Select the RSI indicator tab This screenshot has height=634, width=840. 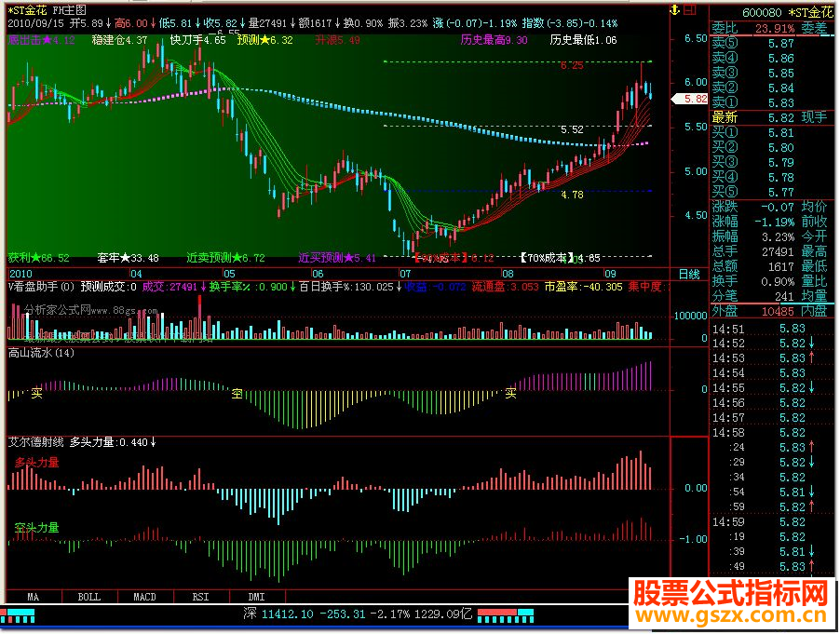(x=200, y=597)
